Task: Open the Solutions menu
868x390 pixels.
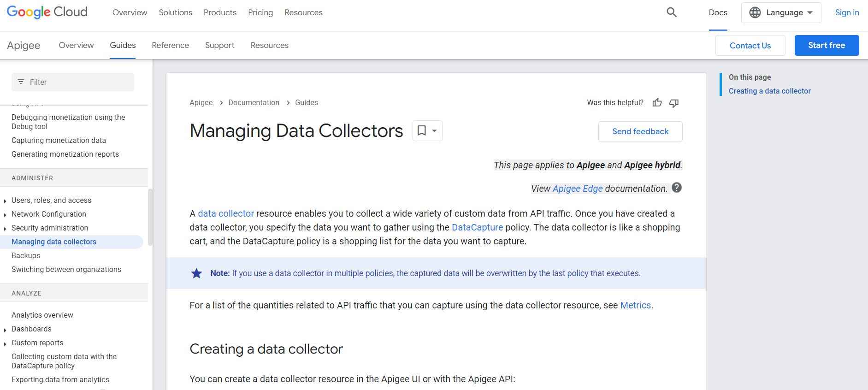Action: pos(175,12)
